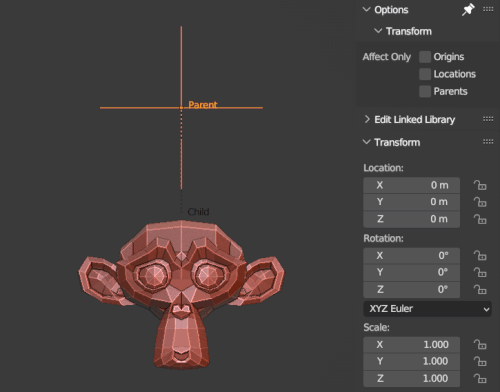Click the Scale X field
500x392 pixels.
(412, 344)
